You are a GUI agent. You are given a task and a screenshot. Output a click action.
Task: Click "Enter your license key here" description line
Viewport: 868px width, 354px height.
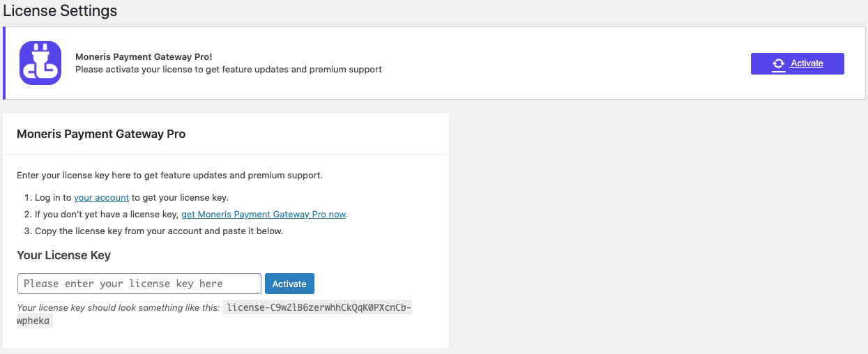(169, 175)
